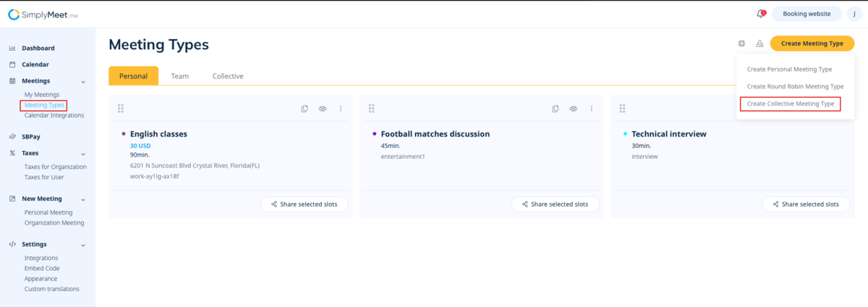Toggle visibility of English classes
The image size is (868, 307).
323,108
